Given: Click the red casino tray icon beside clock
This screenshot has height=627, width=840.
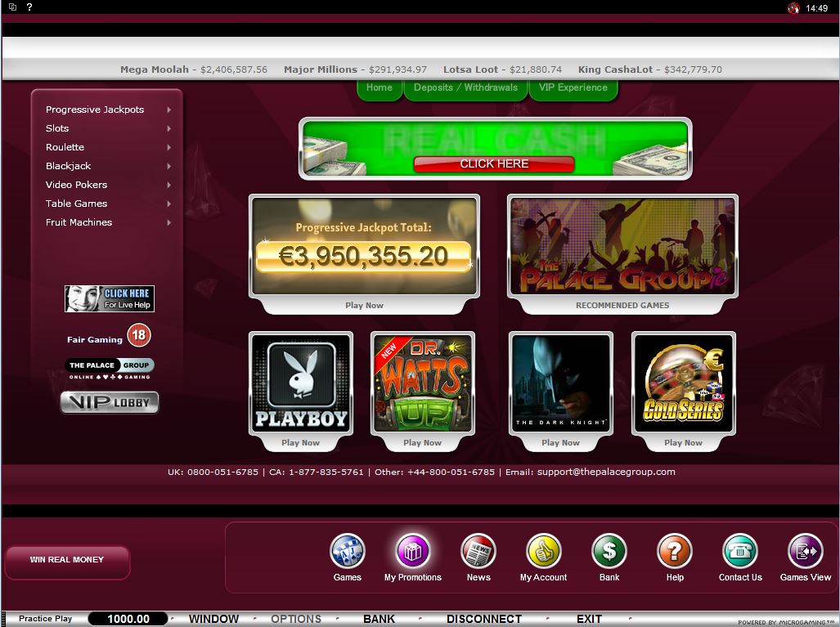Looking at the screenshot, I should coord(793,8).
